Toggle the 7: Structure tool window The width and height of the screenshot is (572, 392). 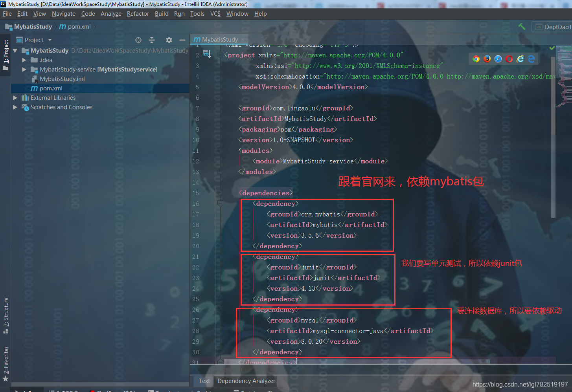pyautogui.click(x=6, y=316)
